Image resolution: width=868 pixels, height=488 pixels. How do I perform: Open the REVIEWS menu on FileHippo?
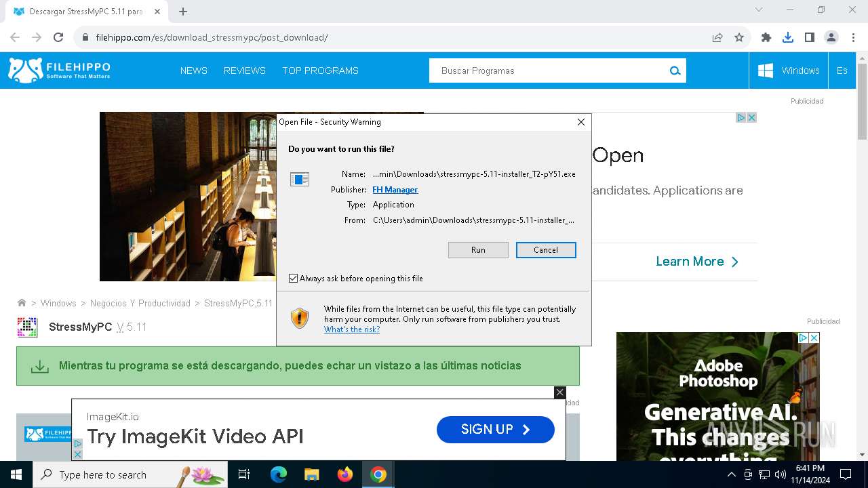pyautogui.click(x=245, y=70)
